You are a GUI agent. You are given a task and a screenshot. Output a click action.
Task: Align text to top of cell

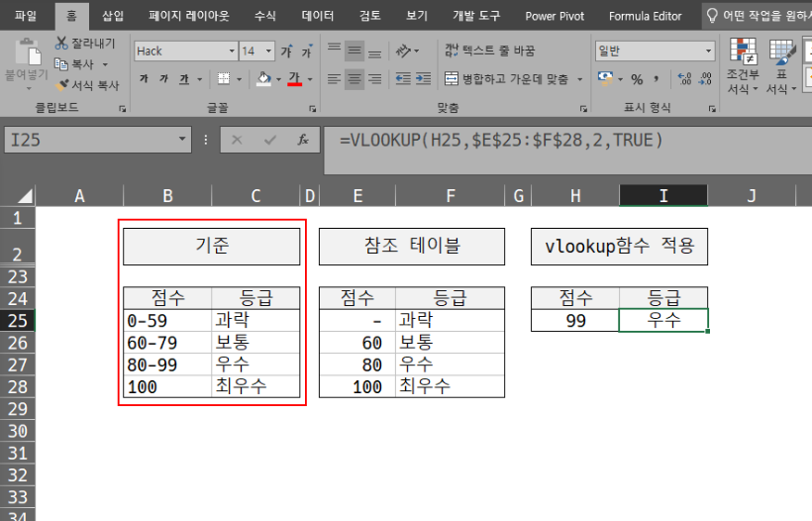point(335,51)
